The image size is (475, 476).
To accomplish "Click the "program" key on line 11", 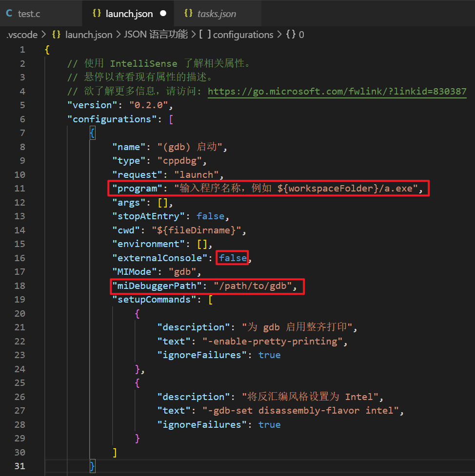I will (x=138, y=189).
